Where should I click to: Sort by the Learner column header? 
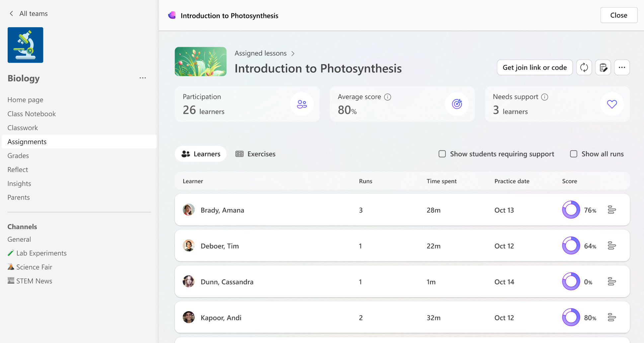[193, 181]
